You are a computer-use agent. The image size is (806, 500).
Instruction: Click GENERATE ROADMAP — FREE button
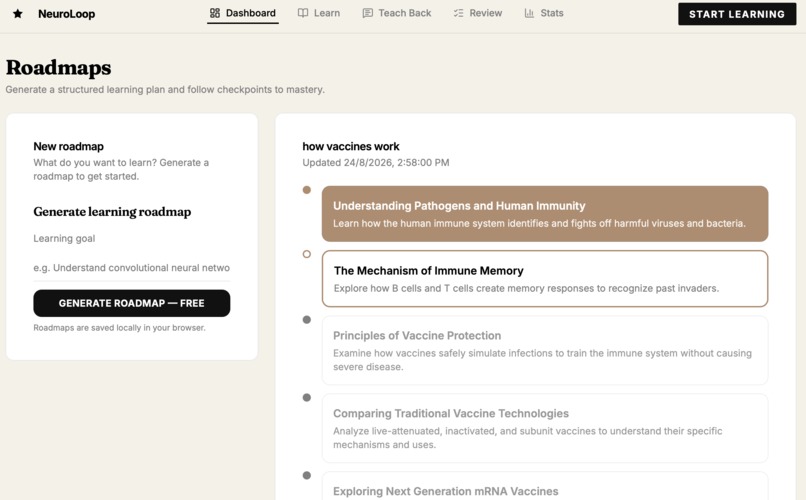[x=132, y=303]
